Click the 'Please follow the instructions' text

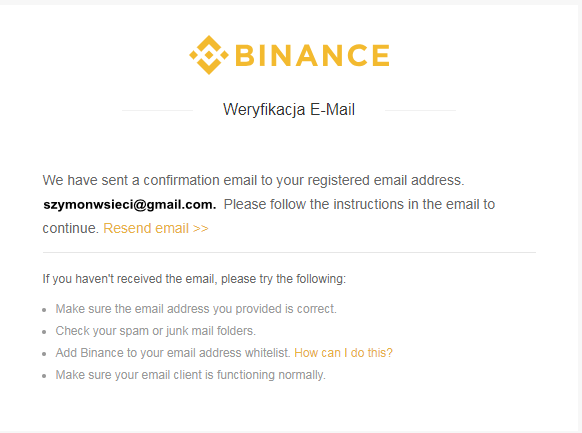pos(359,204)
